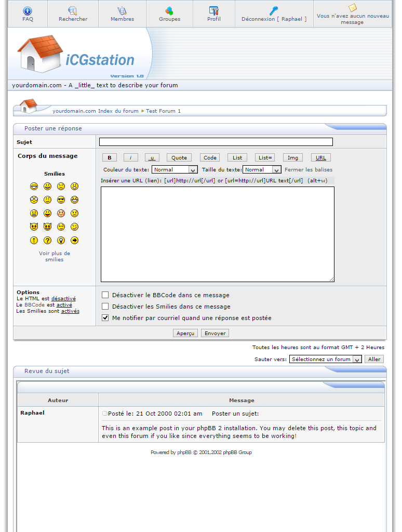Click the author name Raphael
Viewport: 402px width, 532px height.
[x=32, y=413]
